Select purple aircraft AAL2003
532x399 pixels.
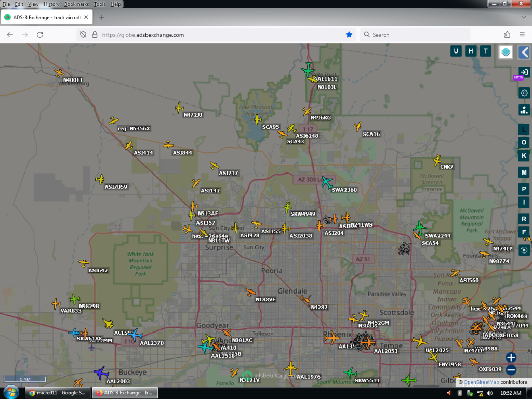click(x=101, y=373)
